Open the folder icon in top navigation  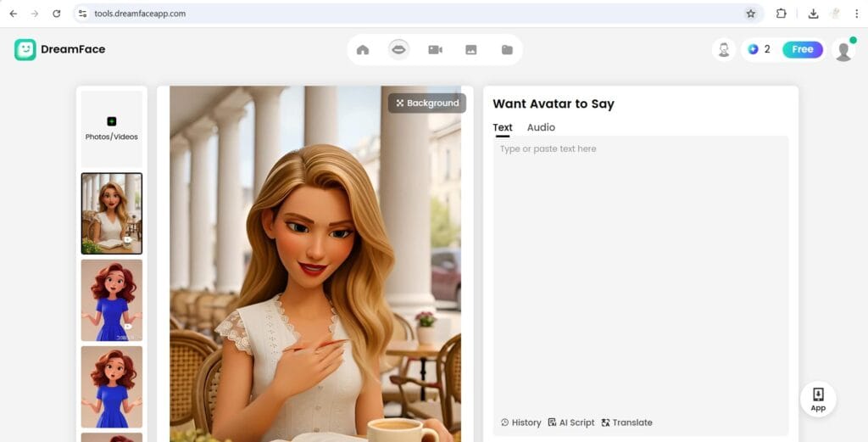507,50
